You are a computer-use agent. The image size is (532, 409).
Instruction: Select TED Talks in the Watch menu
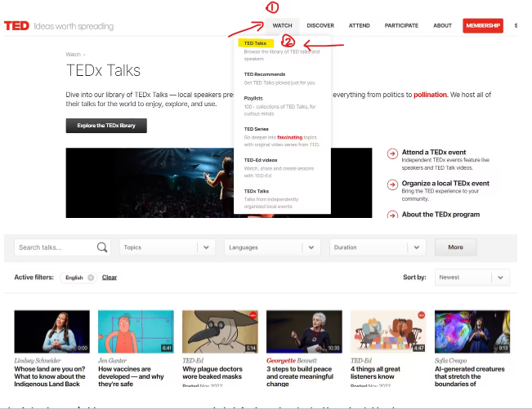[255, 43]
